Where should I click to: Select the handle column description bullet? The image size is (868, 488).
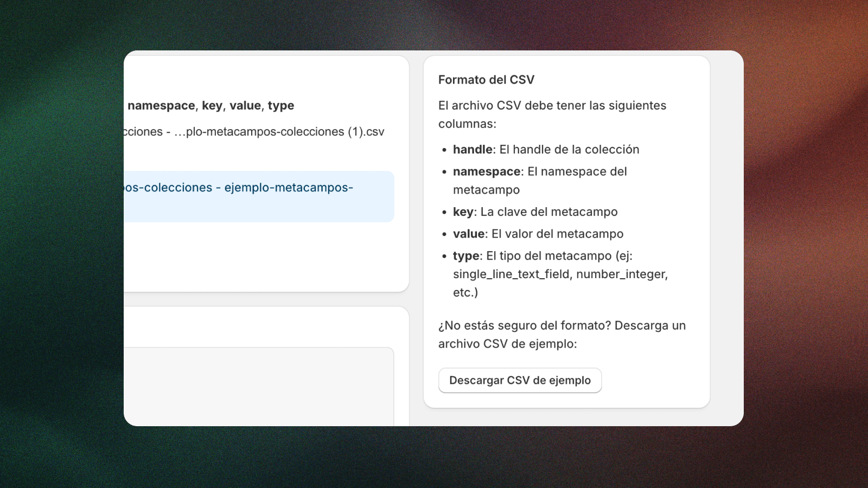click(x=545, y=150)
